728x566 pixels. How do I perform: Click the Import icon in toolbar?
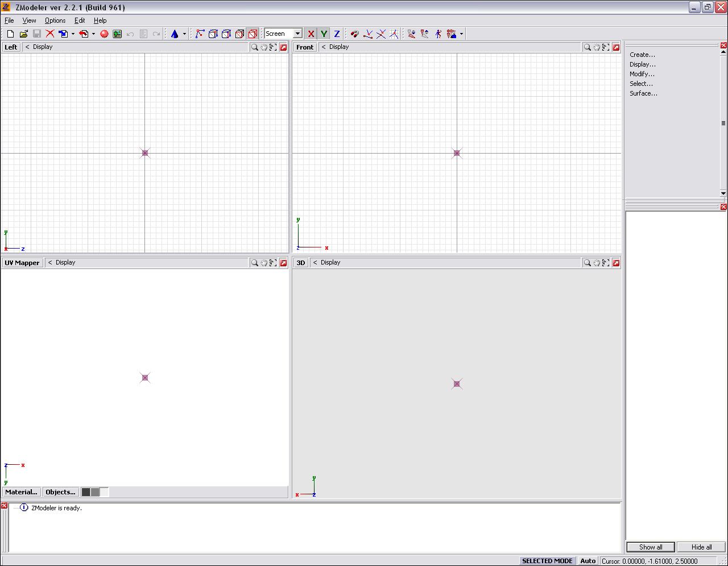pyautogui.click(x=63, y=34)
